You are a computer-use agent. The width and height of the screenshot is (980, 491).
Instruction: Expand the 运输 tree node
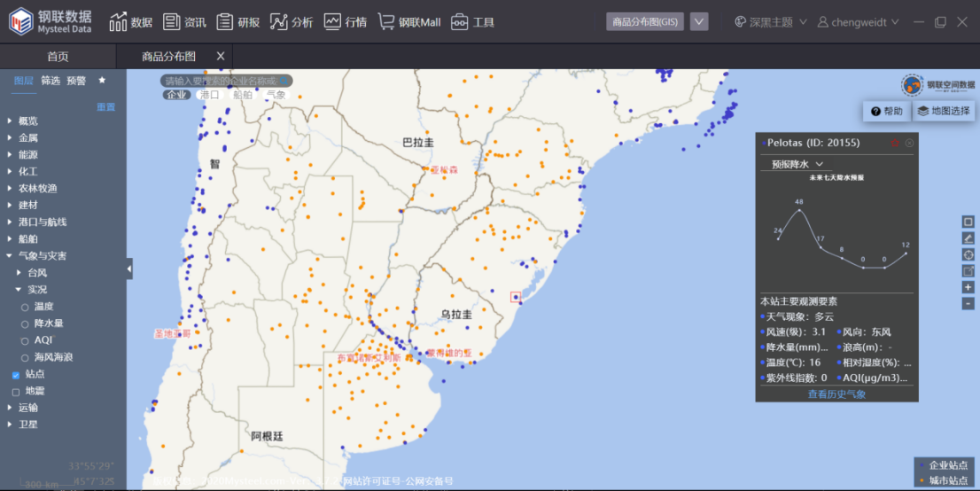click(x=10, y=408)
